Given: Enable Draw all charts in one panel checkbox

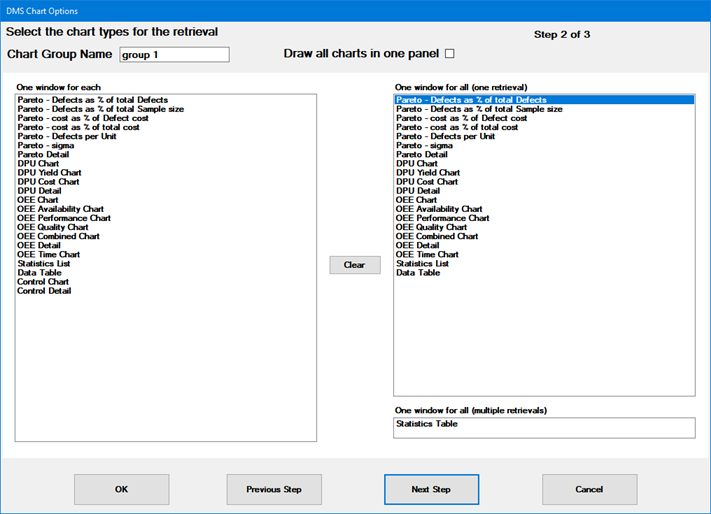Looking at the screenshot, I should click(449, 54).
